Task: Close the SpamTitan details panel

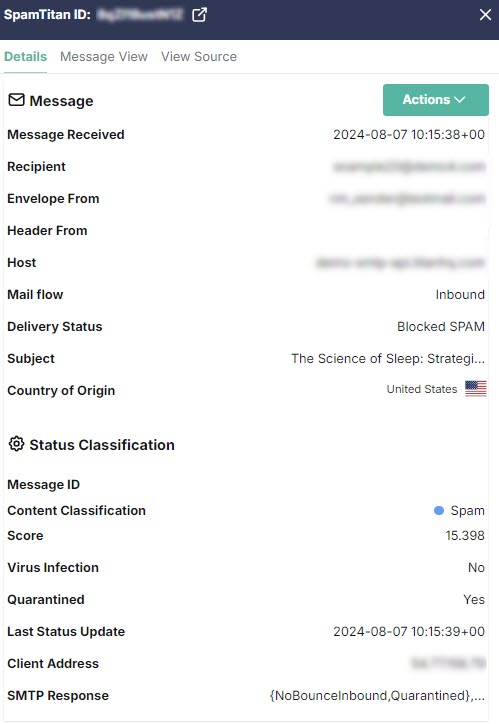Action: click(x=485, y=15)
